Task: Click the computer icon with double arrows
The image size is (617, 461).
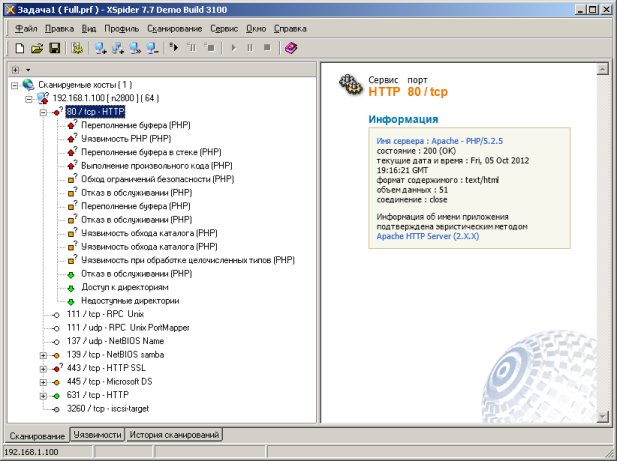Action: [135, 48]
